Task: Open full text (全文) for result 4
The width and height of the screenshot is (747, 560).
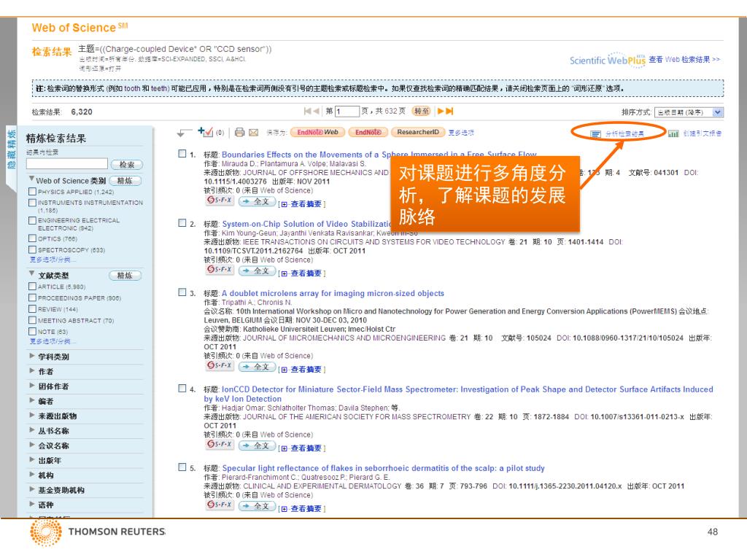Action: (x=258, y=446)
